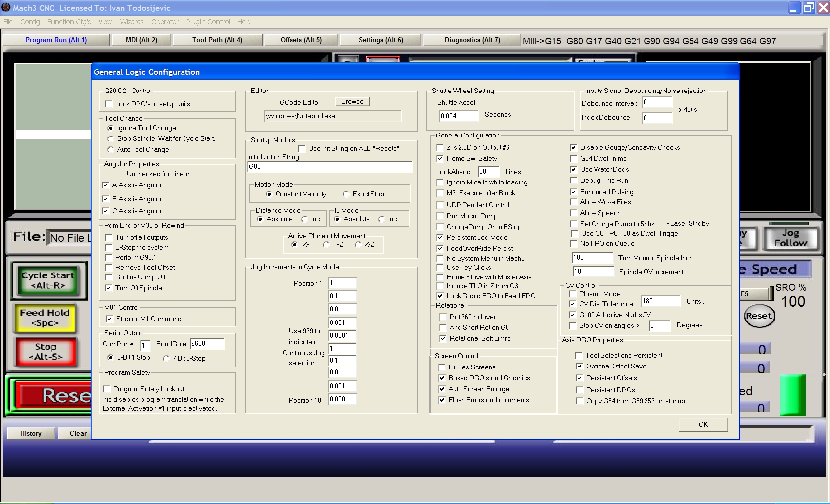Screen dimensions: 830x504
Task: Uncheck C-Axis is Angular
Action: pos(106,211)
